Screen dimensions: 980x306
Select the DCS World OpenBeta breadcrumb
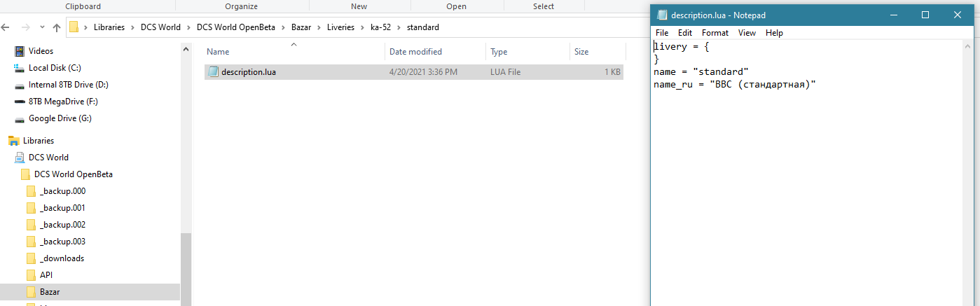pyautogui.click(x=236, y=27)
